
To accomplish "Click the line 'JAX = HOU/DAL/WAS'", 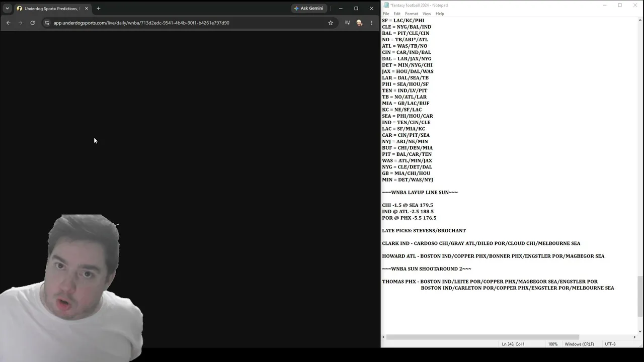I will tap(408, 71).
